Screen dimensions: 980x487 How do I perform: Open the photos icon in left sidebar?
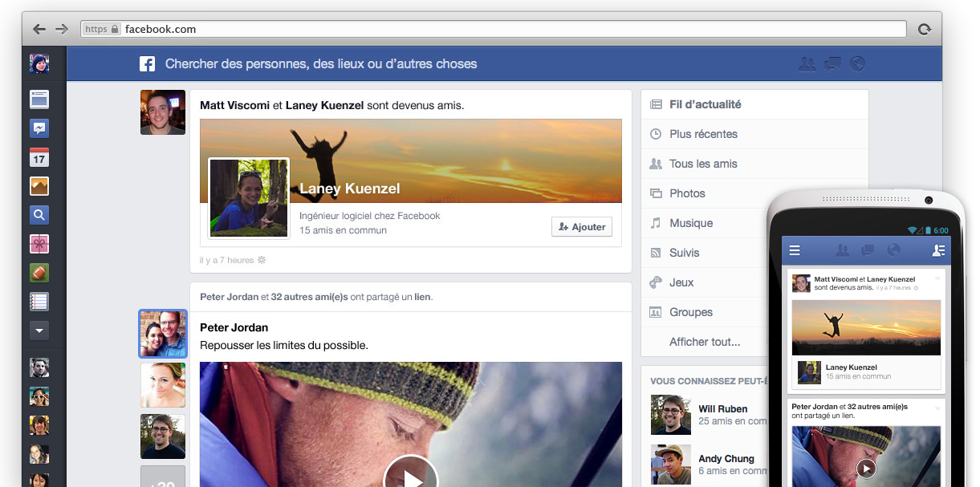pyautogui.click(x=39, y=186)
